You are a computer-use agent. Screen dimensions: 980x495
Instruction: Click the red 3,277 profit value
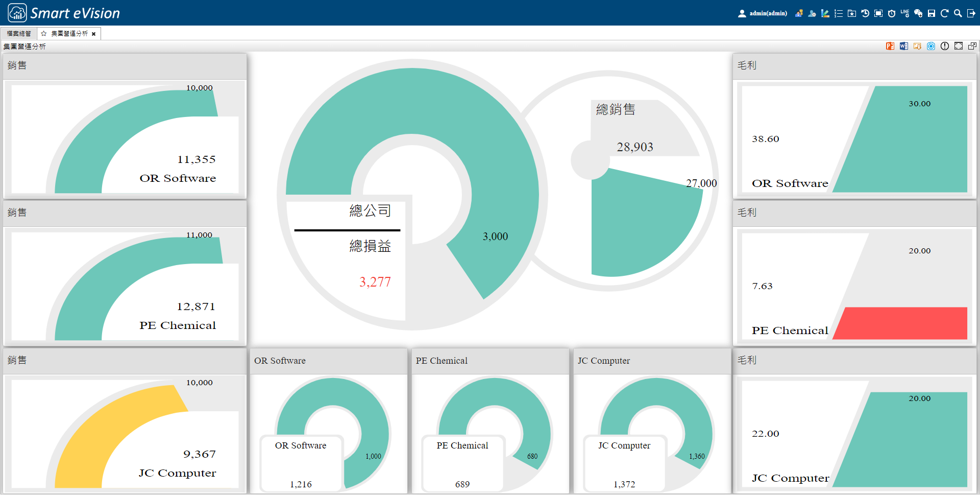[x=375, y=282]
